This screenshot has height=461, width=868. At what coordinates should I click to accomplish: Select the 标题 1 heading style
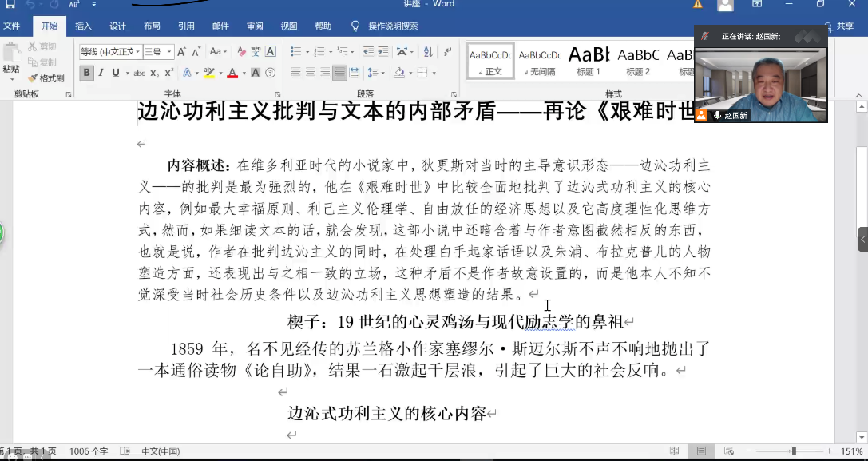(589, 61)
